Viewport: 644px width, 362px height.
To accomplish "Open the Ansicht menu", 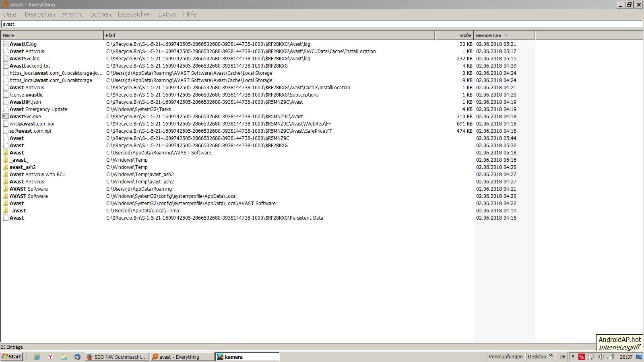I will pyautogui.click(x=72, y=14).
